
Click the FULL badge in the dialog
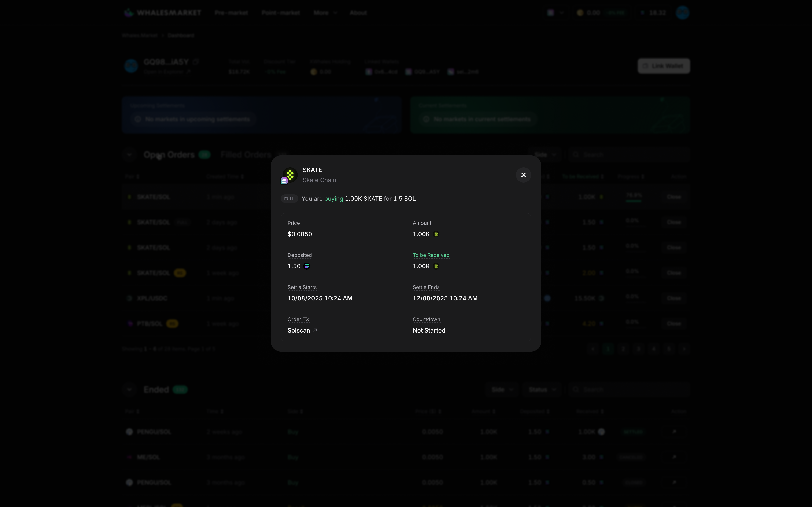click(289, 199)
